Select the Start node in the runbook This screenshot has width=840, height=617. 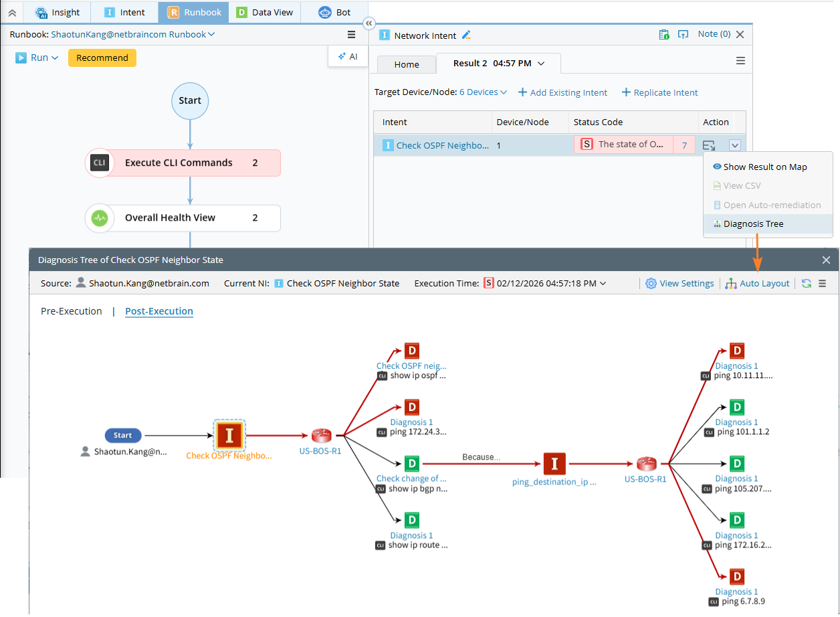point(190,100)
